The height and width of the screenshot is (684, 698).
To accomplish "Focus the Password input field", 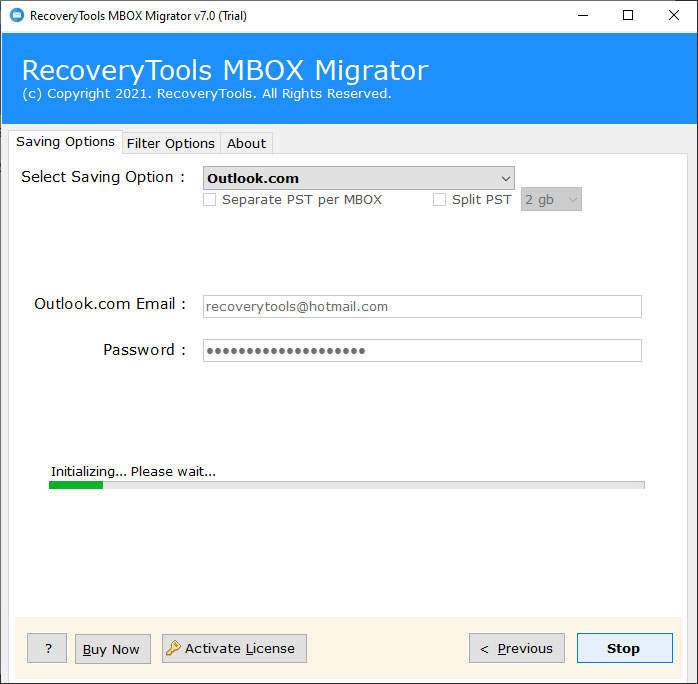I will point(422,350).
